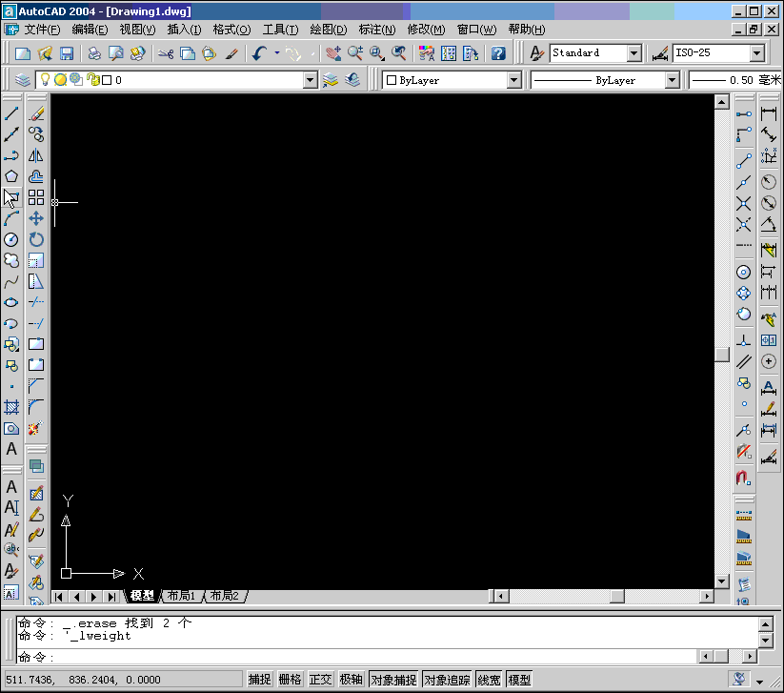Image resolution: width=784 pixels, height=693 pixels.
Task: Click the 模型 model tab
Action: pos(142,596)
